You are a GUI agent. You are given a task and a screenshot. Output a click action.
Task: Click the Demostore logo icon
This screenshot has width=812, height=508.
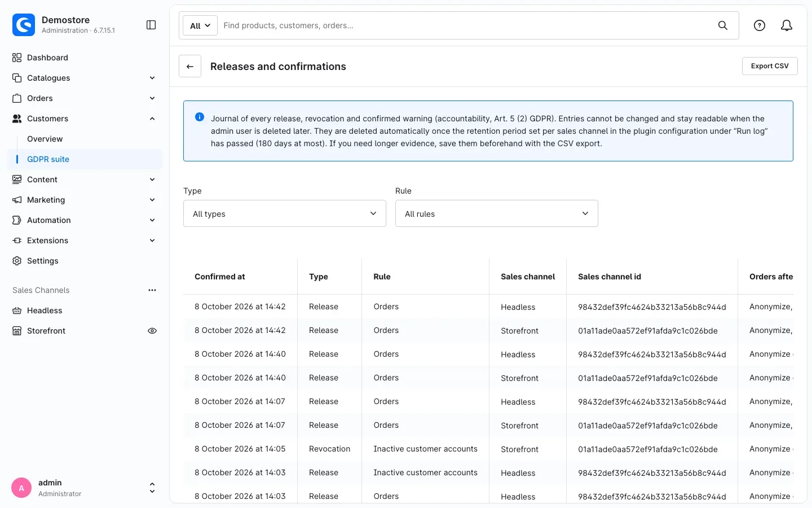click(x=24, y=25)
